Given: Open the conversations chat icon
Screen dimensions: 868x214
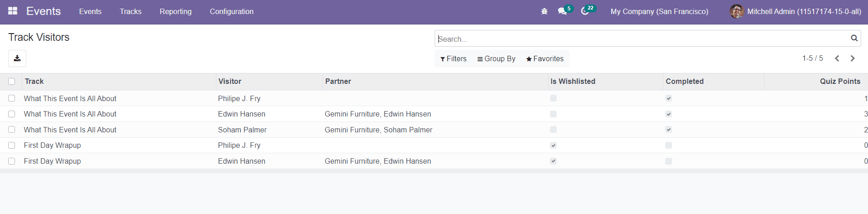Looking at the screenshot, I should pos(563,11).
